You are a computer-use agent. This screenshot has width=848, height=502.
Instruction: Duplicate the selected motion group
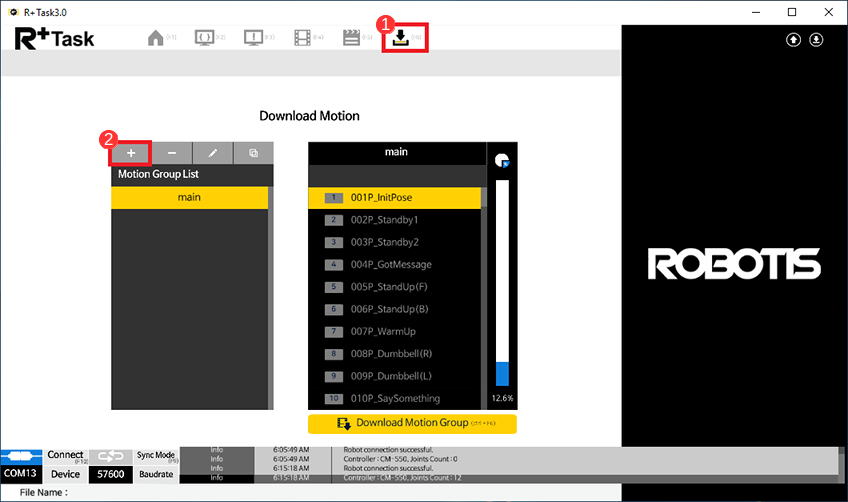253,153
